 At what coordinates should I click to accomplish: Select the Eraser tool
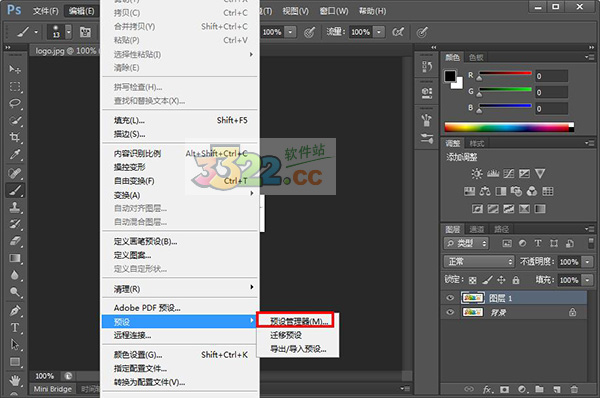pyautogui.click(x=15, y=241)
